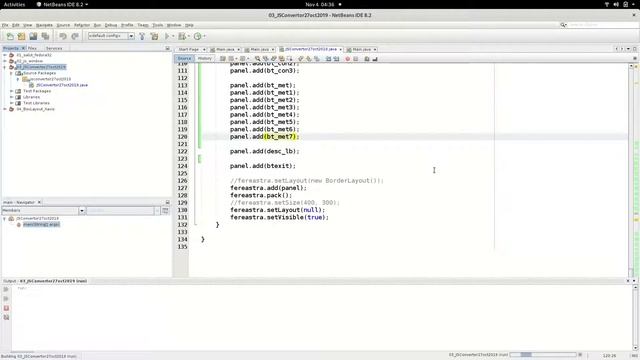Open the Debug Project dropdown arrow

189,36
